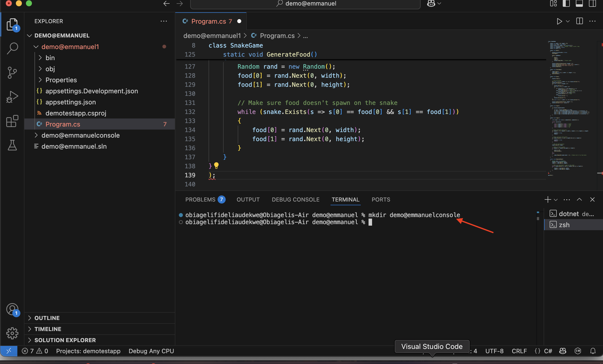The width and height of the screenshot is (603, 364).
Task: Open the Accounts icon in activity bar
Action: 12,310
